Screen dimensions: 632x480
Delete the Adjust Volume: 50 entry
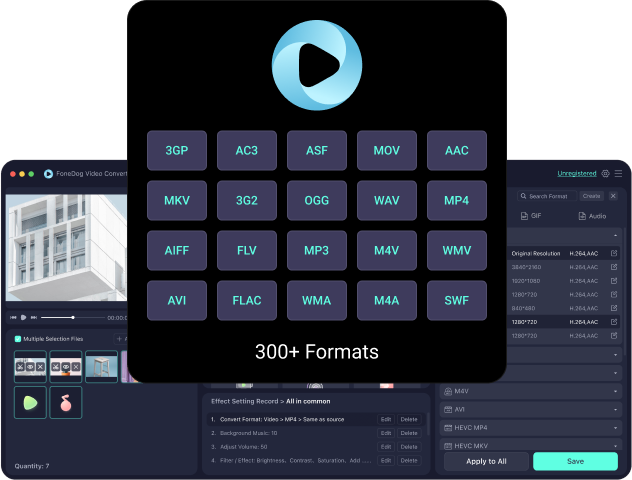(409, 447)
